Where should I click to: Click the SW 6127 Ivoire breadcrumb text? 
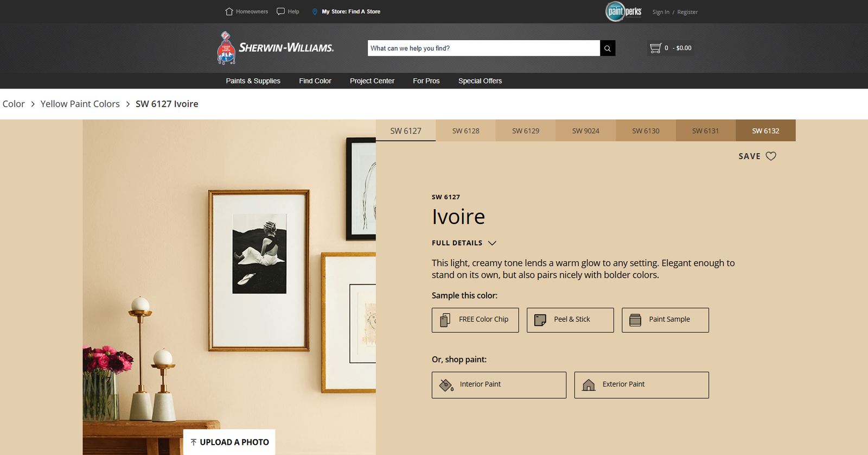[x=167, y=104]
